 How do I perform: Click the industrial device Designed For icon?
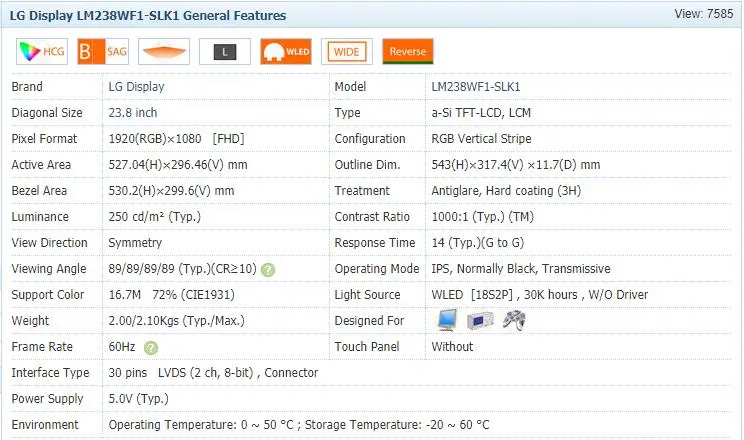pyautogui.click(x=480, y=321)
